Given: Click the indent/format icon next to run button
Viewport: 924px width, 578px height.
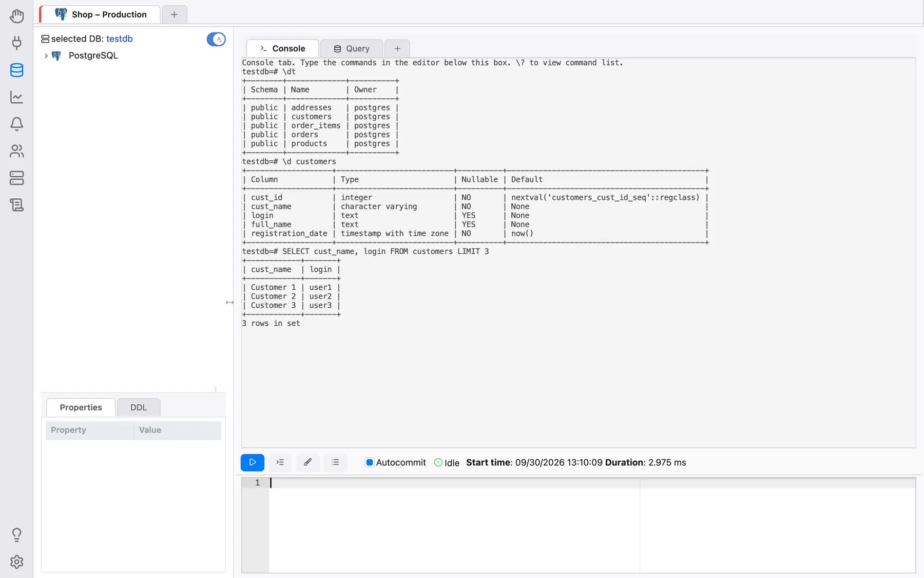Looking at the screenshot, I should [x=280, y=462].
